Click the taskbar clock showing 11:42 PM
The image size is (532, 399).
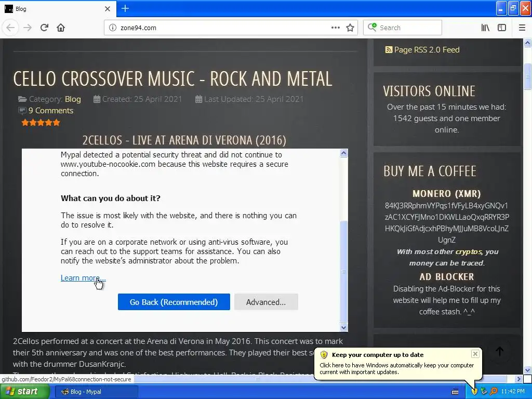[x=513, y=392]
